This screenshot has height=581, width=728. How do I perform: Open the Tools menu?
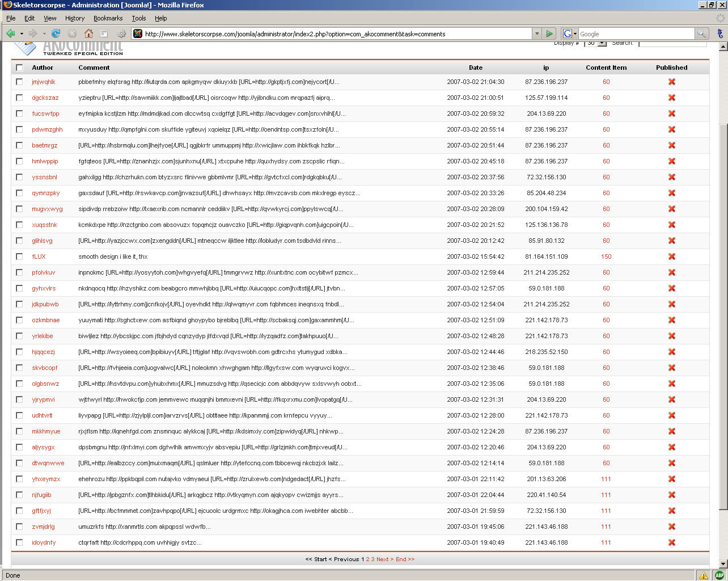tap(139, 18)
